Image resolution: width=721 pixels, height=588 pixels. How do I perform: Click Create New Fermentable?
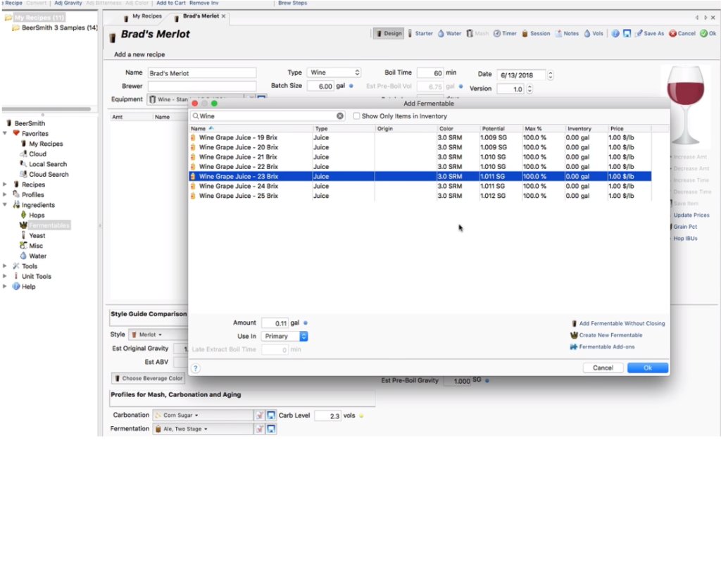pyautogui.click(x=606, y=335)
